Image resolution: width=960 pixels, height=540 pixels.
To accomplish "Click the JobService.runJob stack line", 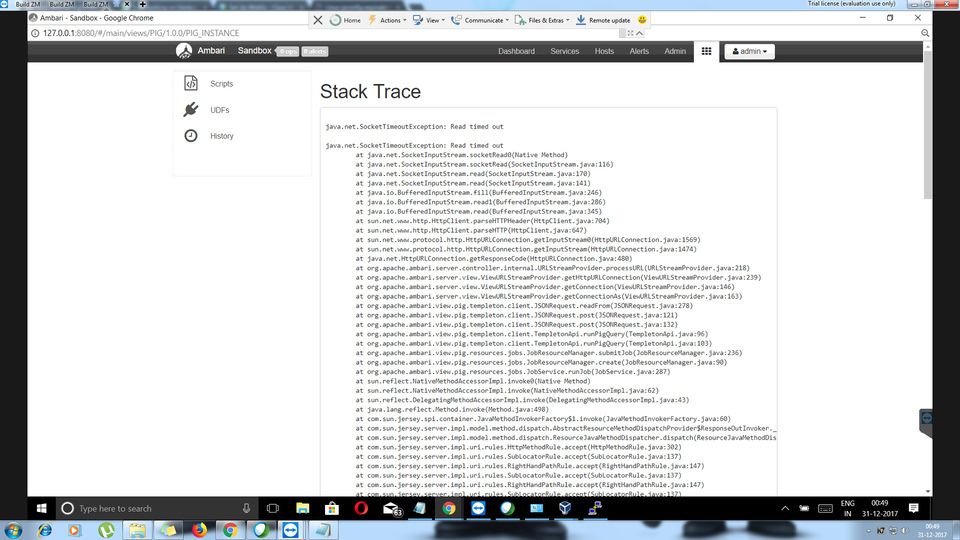I will (513, 372).
